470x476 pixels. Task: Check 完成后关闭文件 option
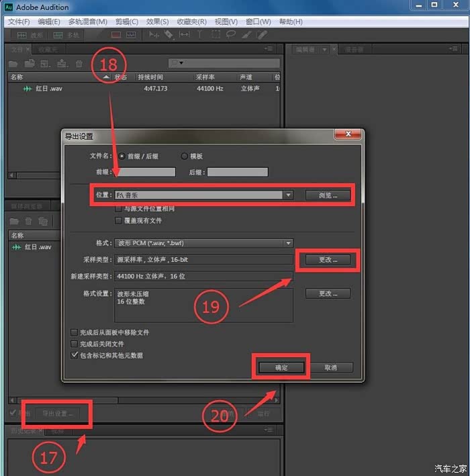coord(75,344)
